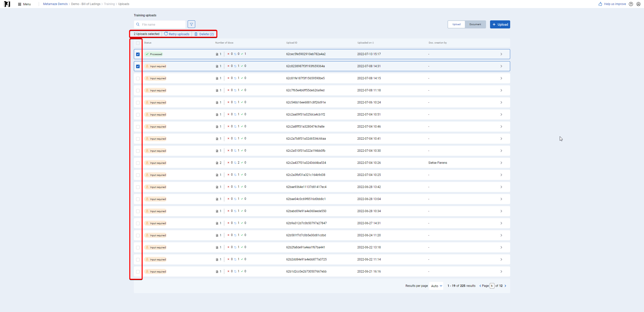Focus the File name search field
Image resolution: width=644 pixels, height=312 pixels.
pos(160,24)
